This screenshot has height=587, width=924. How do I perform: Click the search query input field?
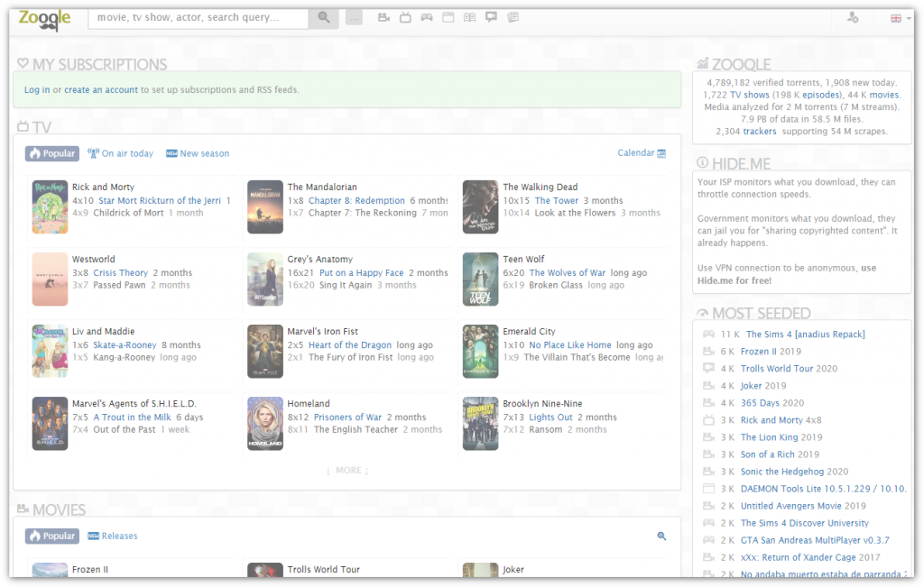click(199, 18)
